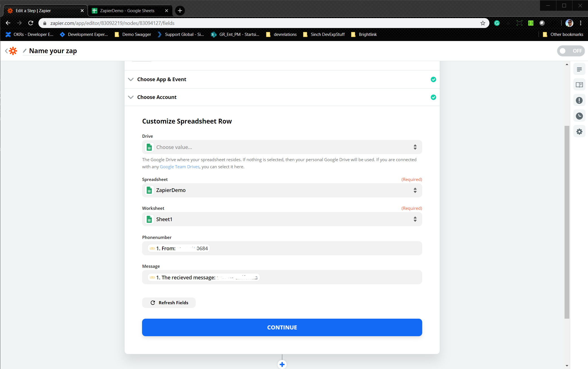
Task: Open the devrelations bookmark folder
Action: click(281, 34)
